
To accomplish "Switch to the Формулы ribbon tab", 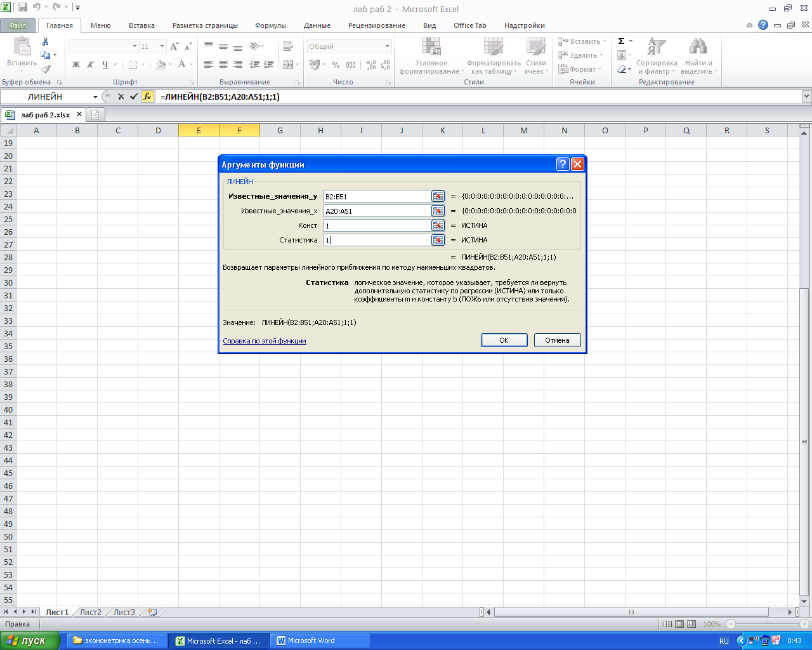I will (x=271, y=25).
